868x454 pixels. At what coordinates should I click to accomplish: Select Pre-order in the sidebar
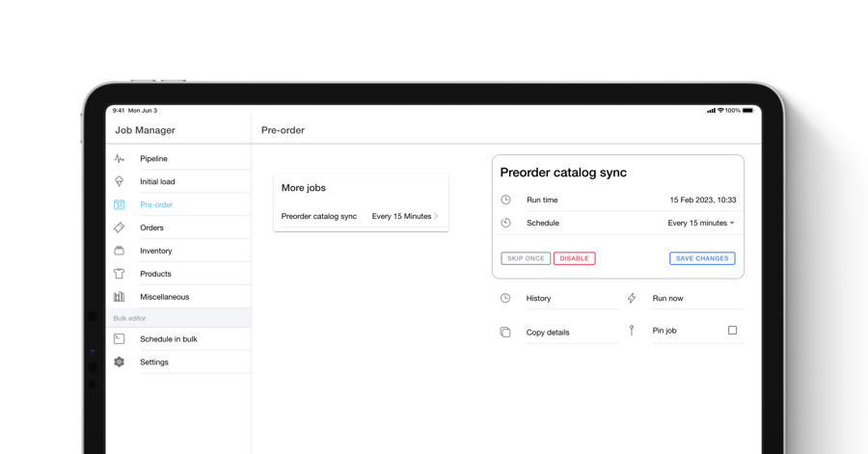156,204
